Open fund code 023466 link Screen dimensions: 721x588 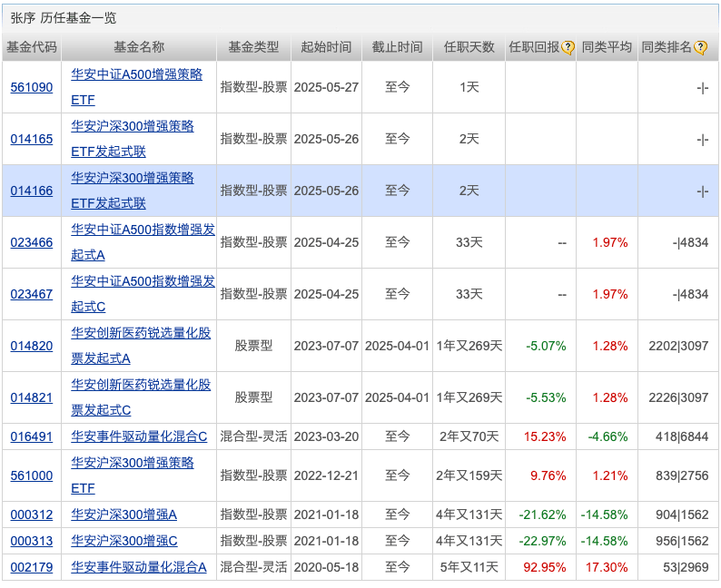point(32,242)
